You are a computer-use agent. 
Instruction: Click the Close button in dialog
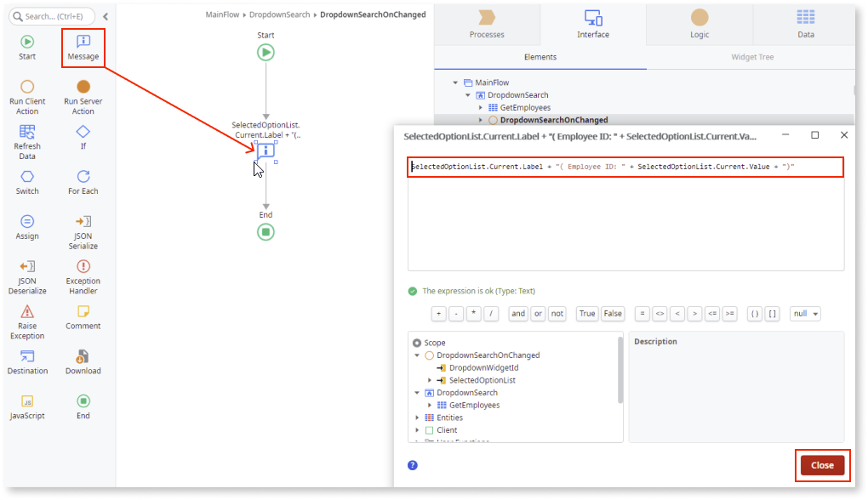[x=821, y=465]
